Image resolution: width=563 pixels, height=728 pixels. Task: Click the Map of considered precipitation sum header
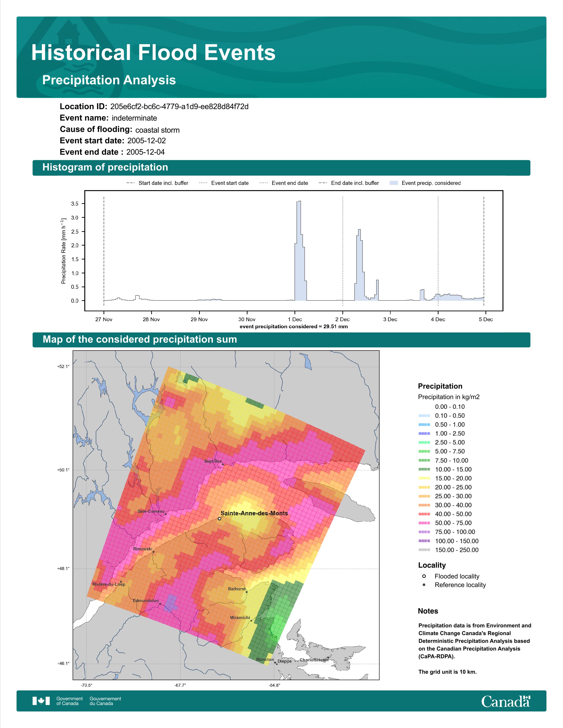(281, 340)
